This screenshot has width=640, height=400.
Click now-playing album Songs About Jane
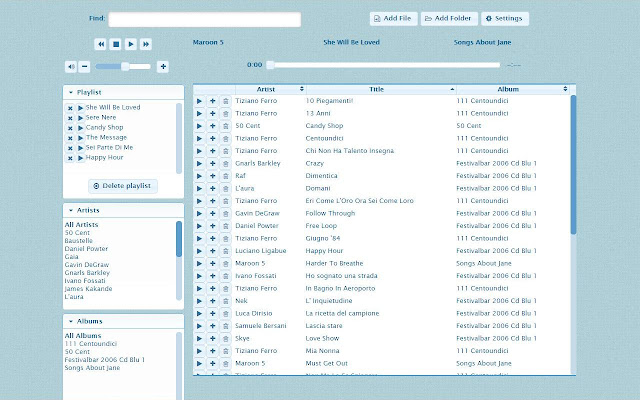(482, 42)
